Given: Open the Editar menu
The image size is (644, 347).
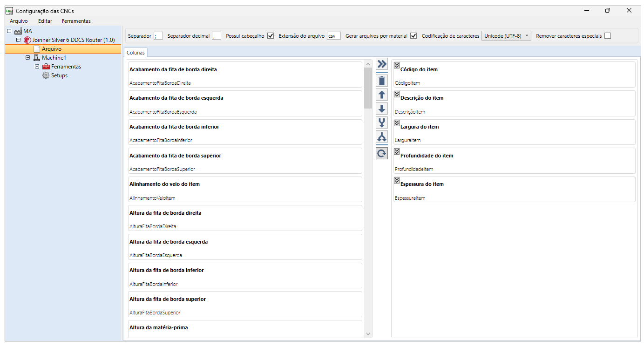Looking at the screenshot, I should tap(45, 21).
